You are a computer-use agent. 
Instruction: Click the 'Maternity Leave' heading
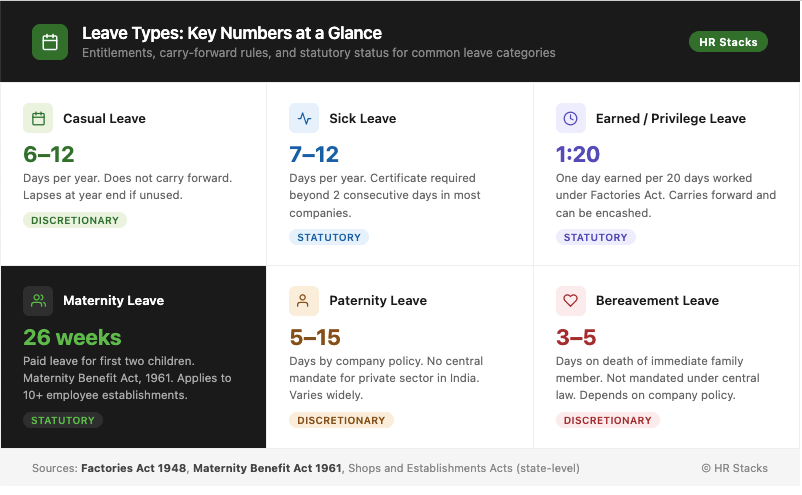[114, 301]
